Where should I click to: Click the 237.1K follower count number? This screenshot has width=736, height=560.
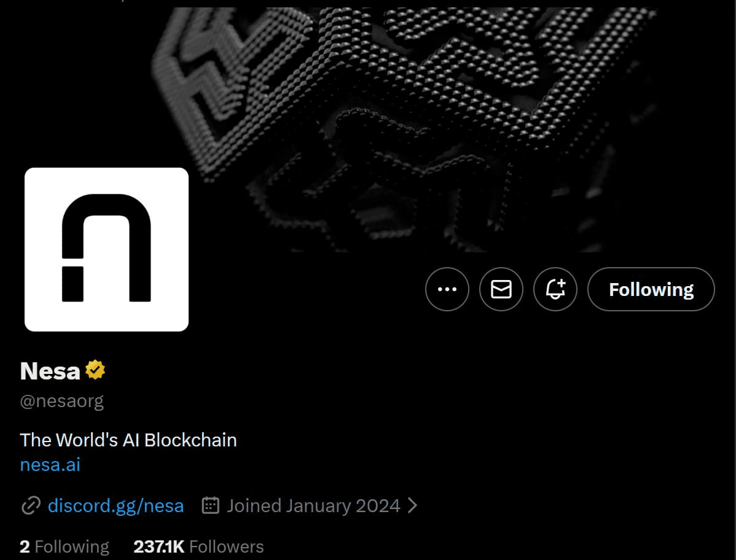pos(159,546)
